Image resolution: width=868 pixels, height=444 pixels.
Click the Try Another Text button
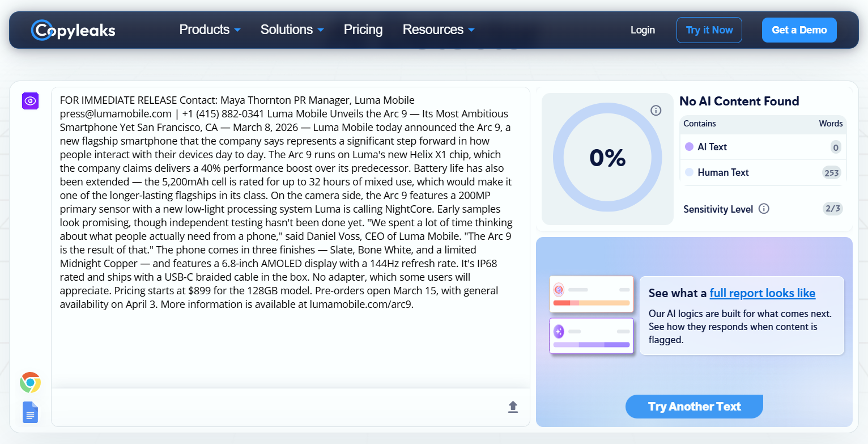coord(694,407)
